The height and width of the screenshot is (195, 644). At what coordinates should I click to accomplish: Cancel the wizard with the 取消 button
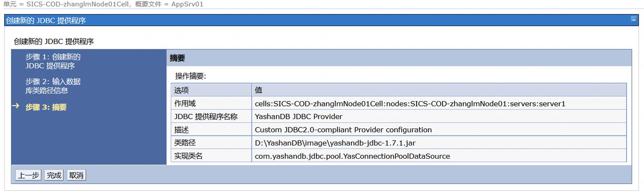click(x=76, y=175)
